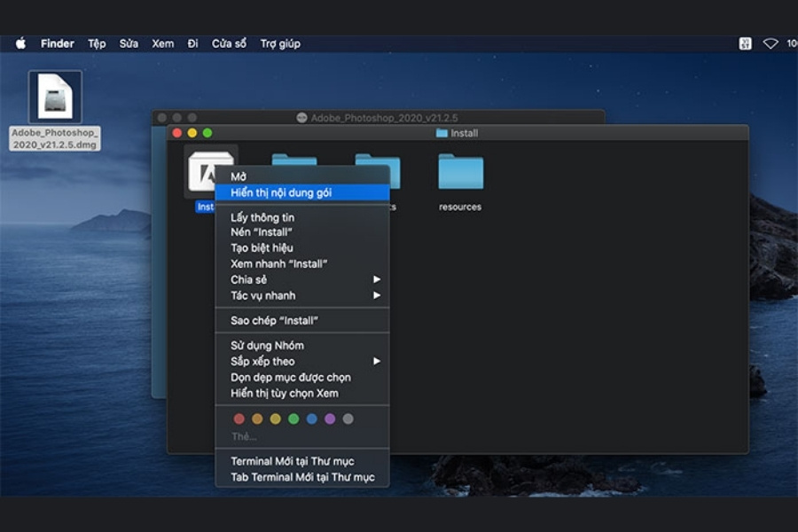
Task: Apply the green tag color
Action: pyautogui.click(x=293, y=419)
